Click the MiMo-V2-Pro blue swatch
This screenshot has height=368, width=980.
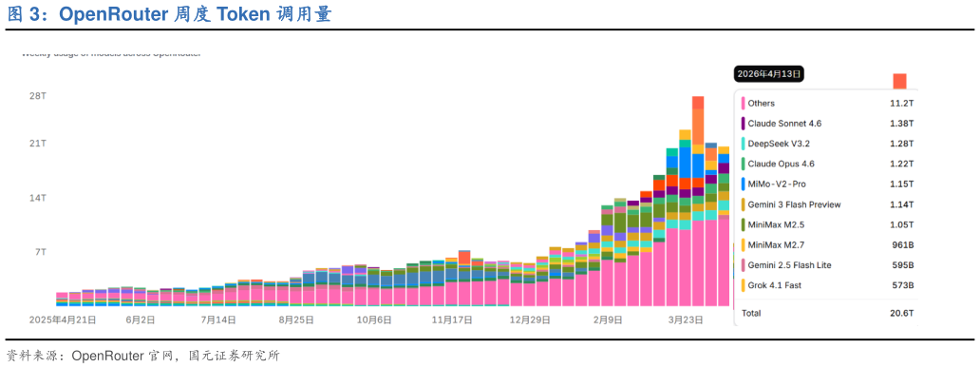coord(744,184)
